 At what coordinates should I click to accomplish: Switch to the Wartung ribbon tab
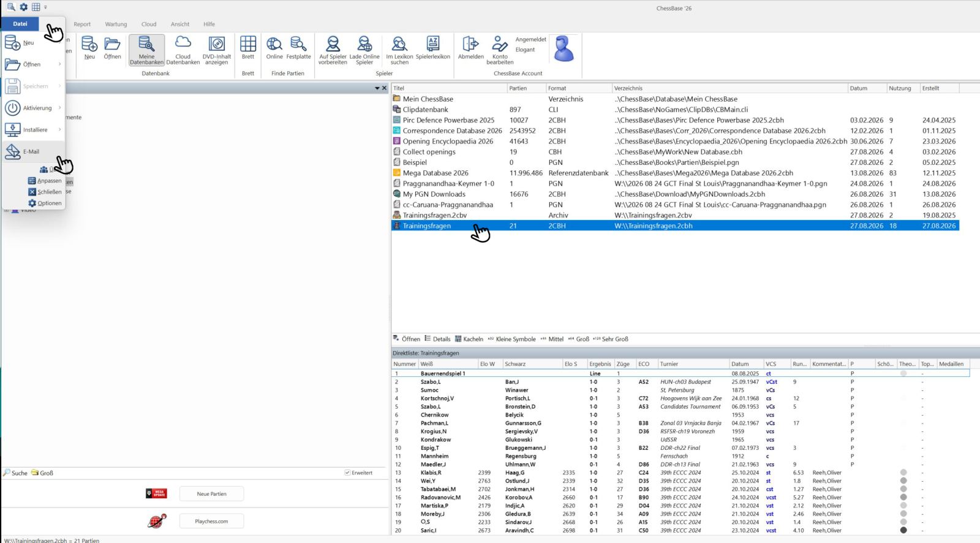[x=116, y=25]
